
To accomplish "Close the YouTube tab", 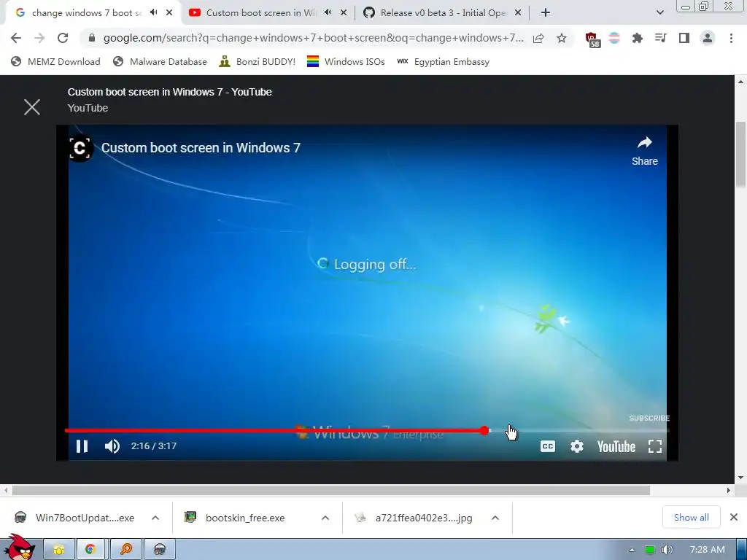I will coord(344,13).
